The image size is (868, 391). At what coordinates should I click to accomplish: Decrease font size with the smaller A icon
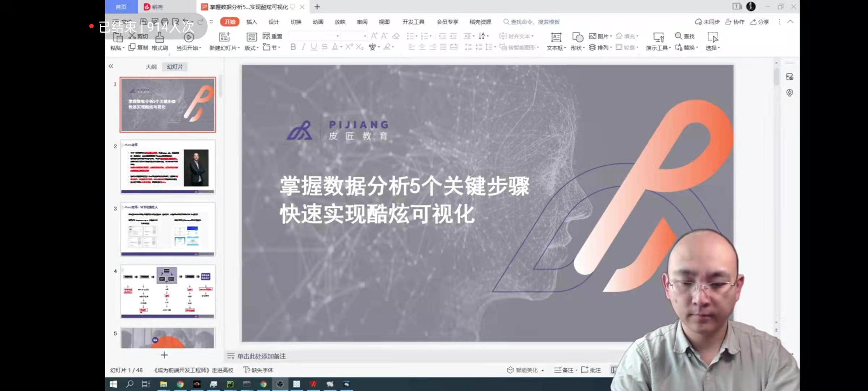384,36
